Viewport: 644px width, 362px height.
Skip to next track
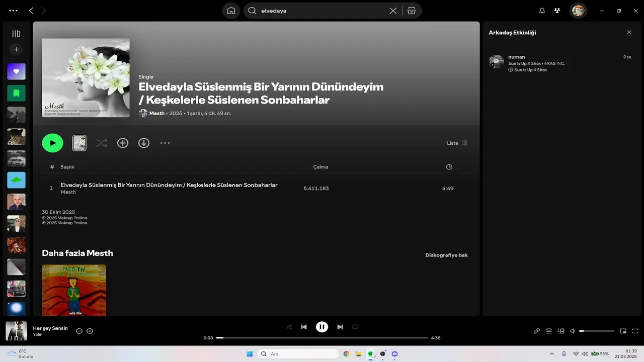coord(340,327)
